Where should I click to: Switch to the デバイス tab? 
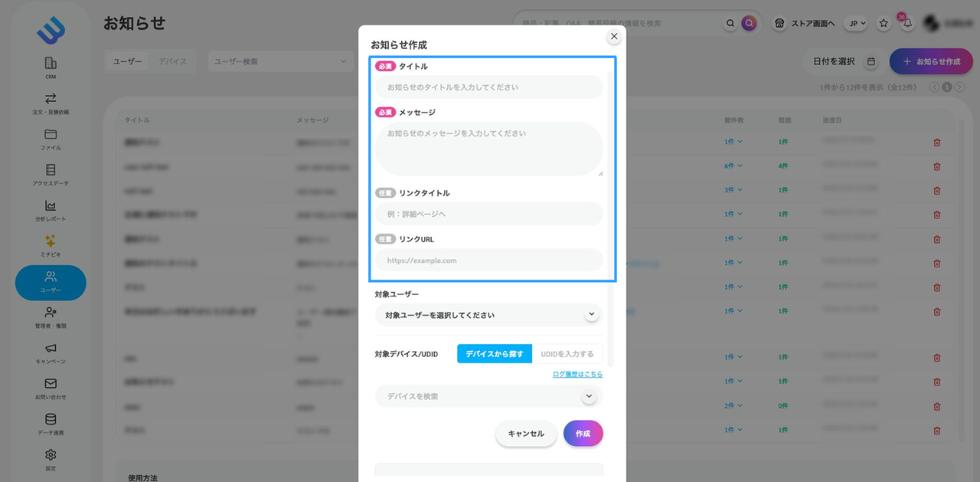click(172, 61)
